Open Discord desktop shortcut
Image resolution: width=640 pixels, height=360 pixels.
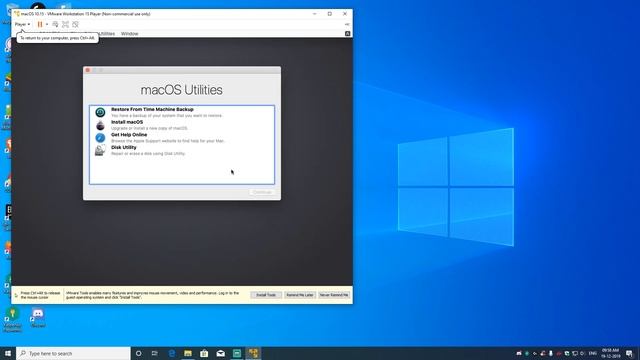[38, 317]
